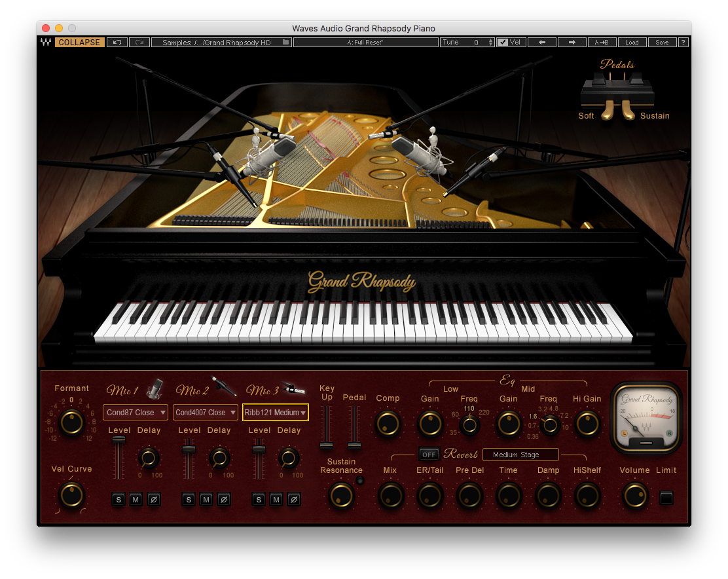Image resolution: width=728 pixels, height=579 pixels.
Task: Click the Reverb Time knob
Action: (x=509, y=495)
